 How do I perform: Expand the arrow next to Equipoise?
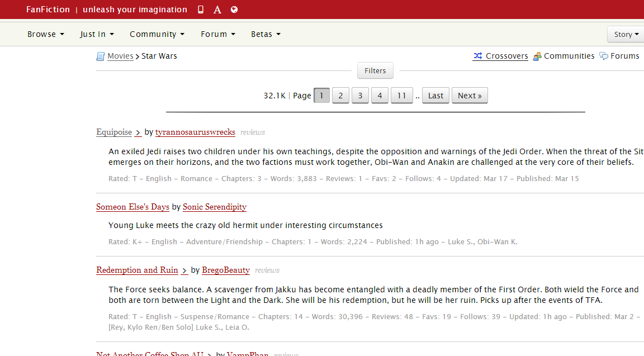pyautogui.click(x=138, y=132)
